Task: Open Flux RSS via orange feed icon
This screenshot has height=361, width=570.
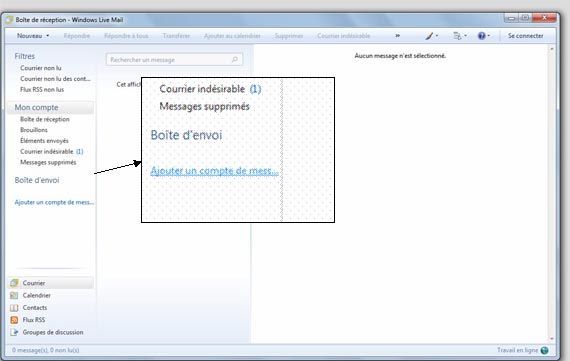Action: (14, 320)
